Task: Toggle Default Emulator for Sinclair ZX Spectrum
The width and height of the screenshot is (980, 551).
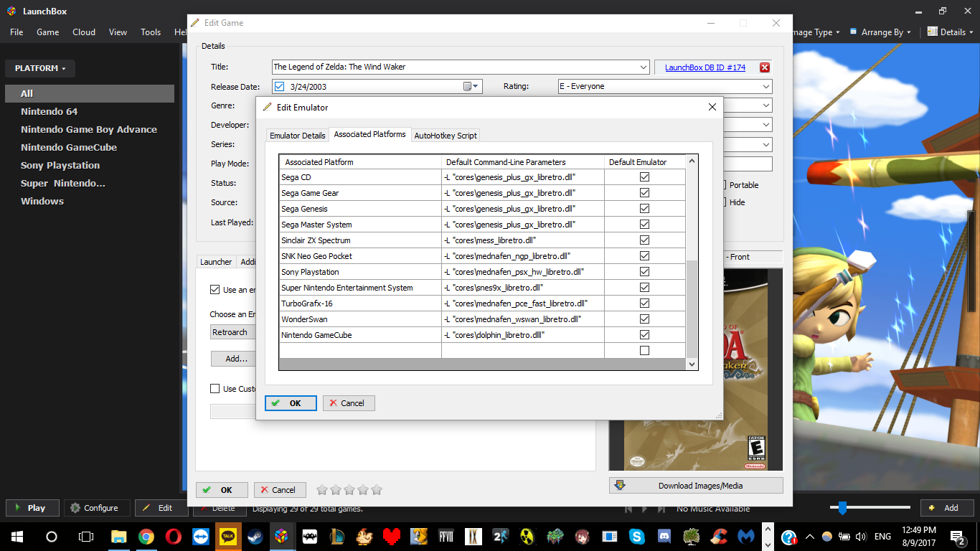Action: (644, 240)
